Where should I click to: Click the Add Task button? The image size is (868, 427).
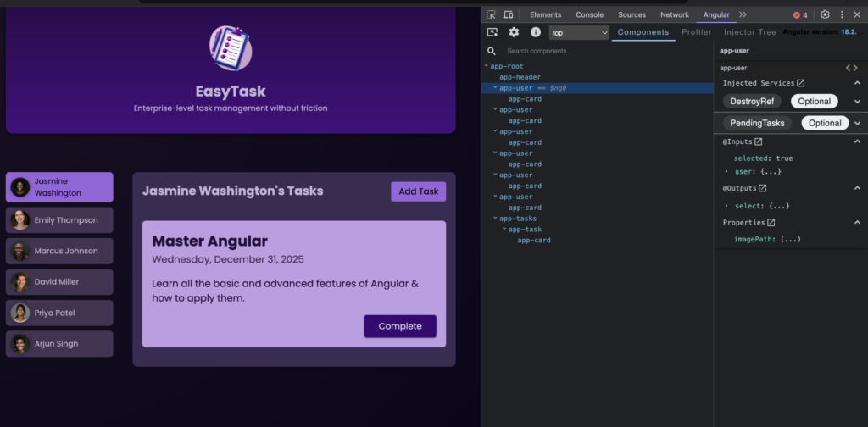pos(418,191)
